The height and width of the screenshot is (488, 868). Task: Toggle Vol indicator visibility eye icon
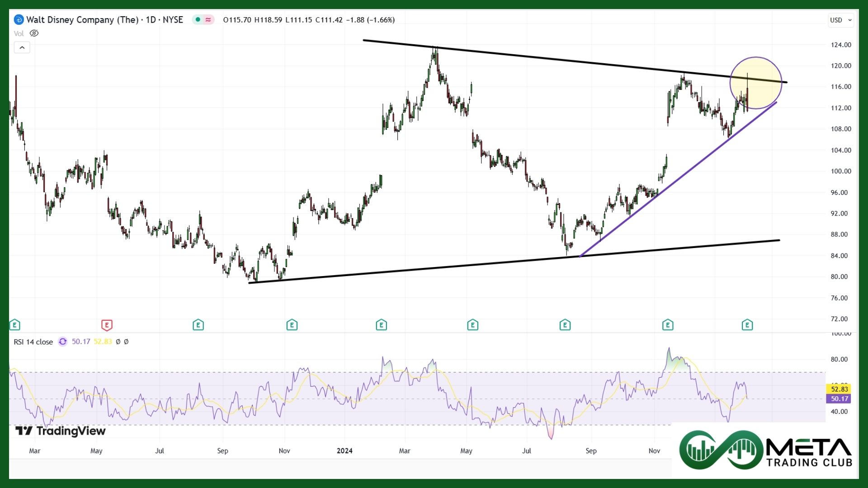(x=34, y=33)
